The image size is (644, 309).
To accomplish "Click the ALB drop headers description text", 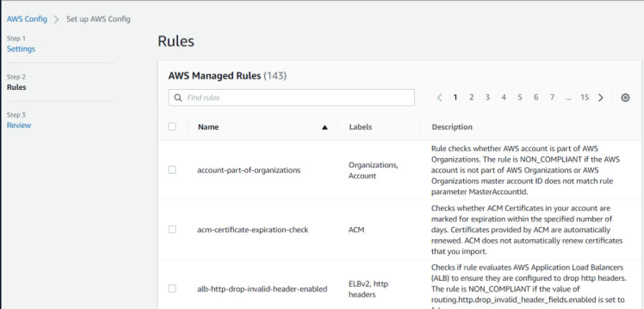I will 528,286.
